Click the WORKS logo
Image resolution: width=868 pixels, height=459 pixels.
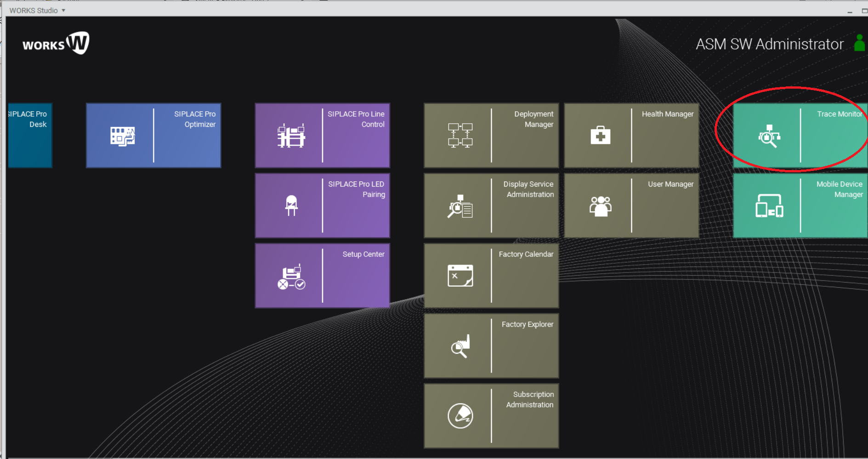tap(56, 43)
